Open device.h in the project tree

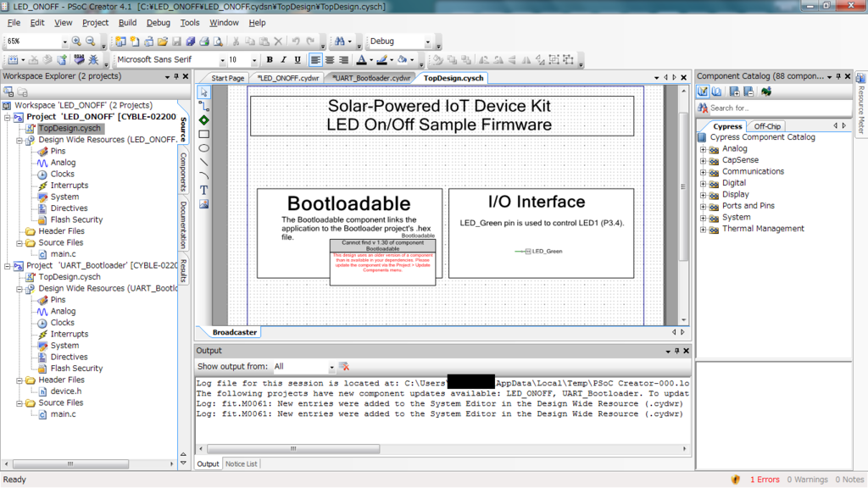click(66, 391)
